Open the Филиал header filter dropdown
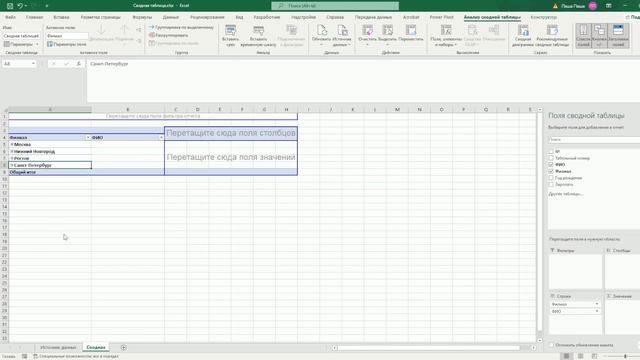Image resolution: width=640 pixels, height=360 pixels. [x=88, y=138]
